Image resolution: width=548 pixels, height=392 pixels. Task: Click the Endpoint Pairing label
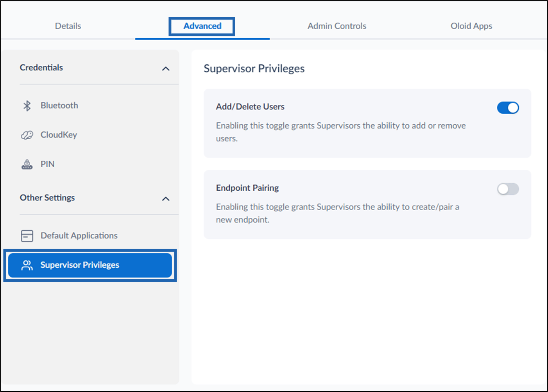coord(247,188)
